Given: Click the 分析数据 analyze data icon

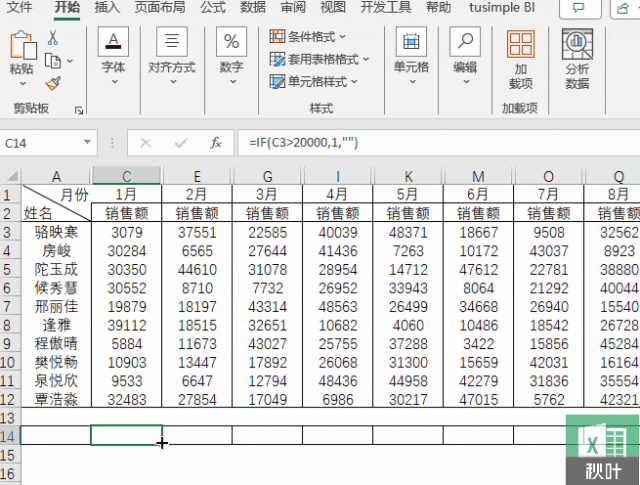Looking at the screenshot, I should coord(577,44).
